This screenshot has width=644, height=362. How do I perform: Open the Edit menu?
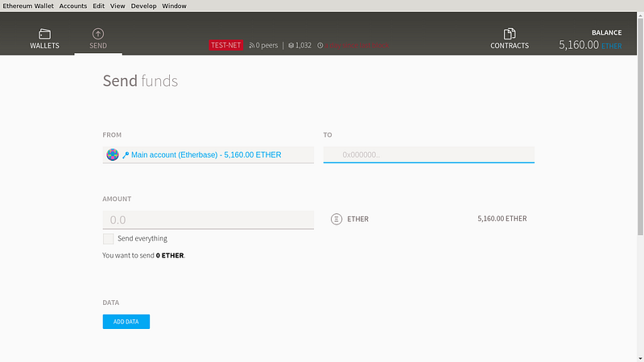pyautogui.click(x=98, y=6)
